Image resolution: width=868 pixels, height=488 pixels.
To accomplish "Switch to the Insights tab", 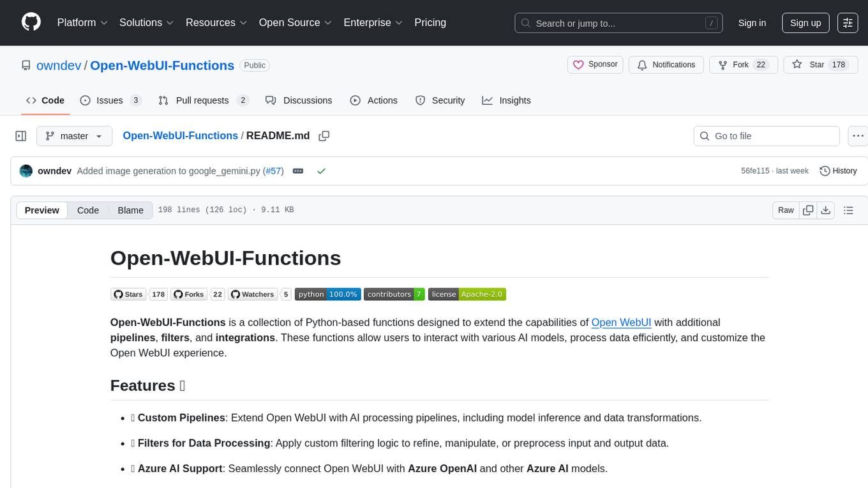I will click(x=507, y=100).
